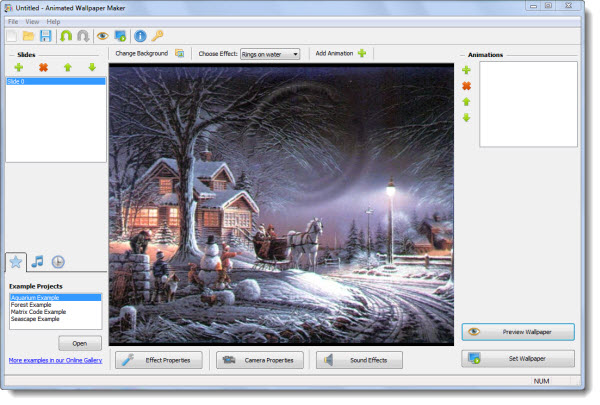Move slide down with green arrow
This screenshot has height=405, width=600.
click(92, 68)
